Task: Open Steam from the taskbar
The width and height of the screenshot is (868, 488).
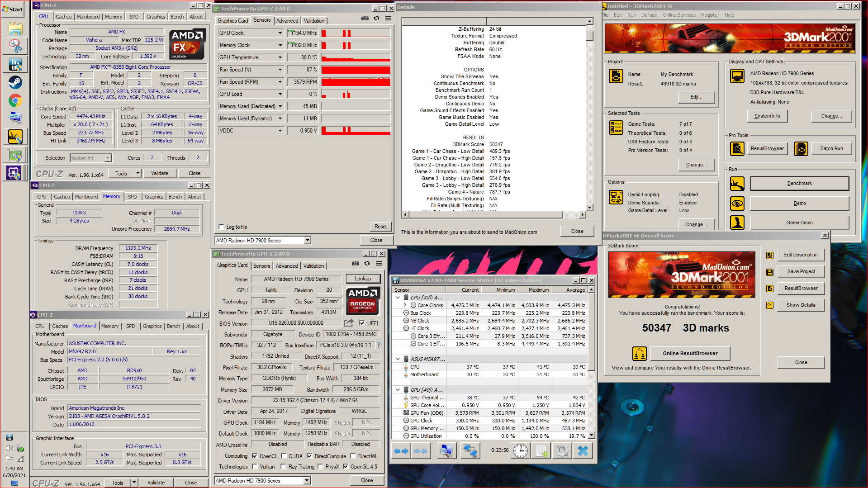Action: pos(15,82)
